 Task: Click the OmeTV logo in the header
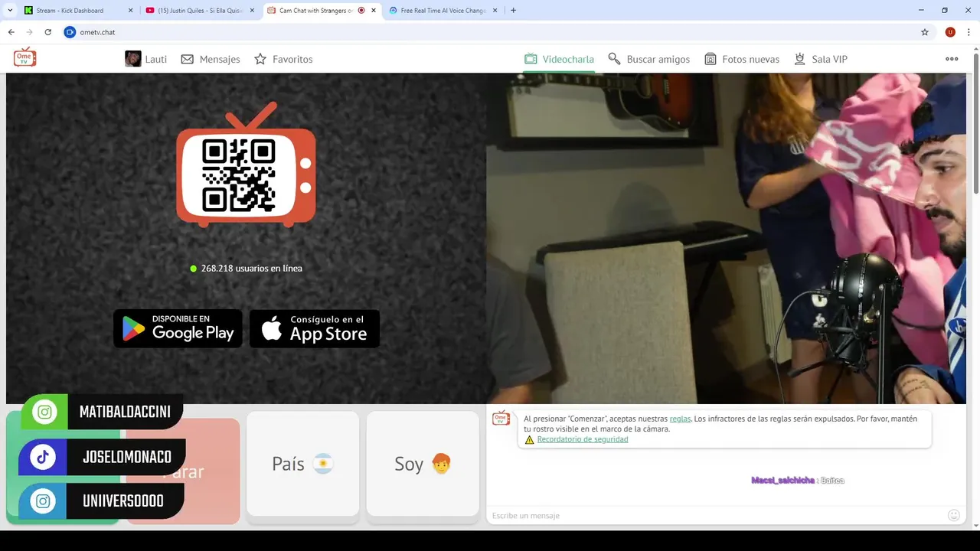[24, 57]
